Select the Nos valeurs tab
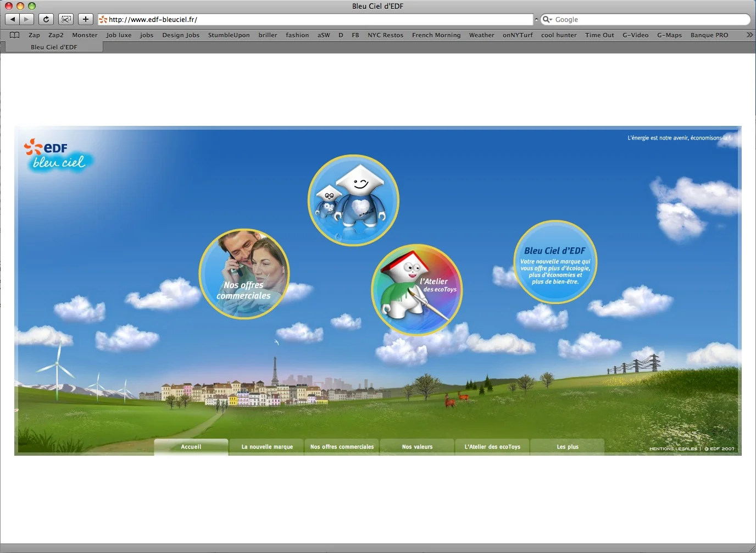The width and height of the screenshot is (756, 553). (x=417, y=447)
